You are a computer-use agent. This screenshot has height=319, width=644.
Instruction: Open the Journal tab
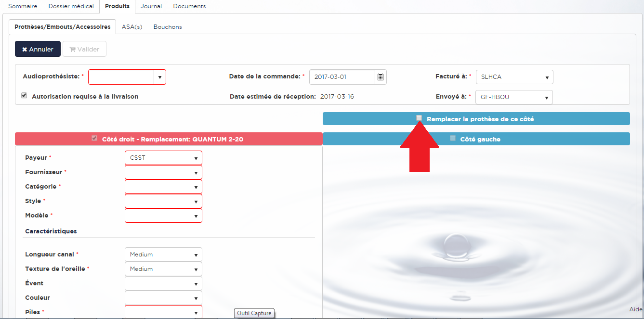coord(151,6)
